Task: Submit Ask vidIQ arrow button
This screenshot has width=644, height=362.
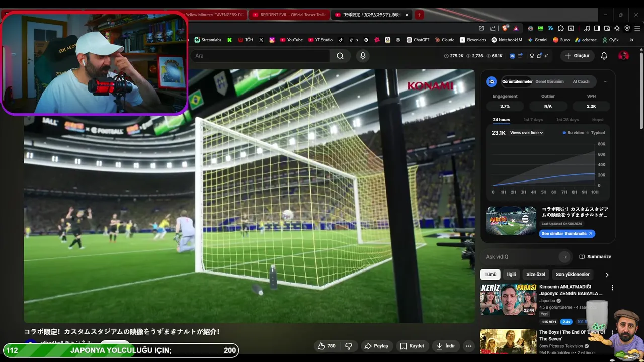Action: coord(565,257)
